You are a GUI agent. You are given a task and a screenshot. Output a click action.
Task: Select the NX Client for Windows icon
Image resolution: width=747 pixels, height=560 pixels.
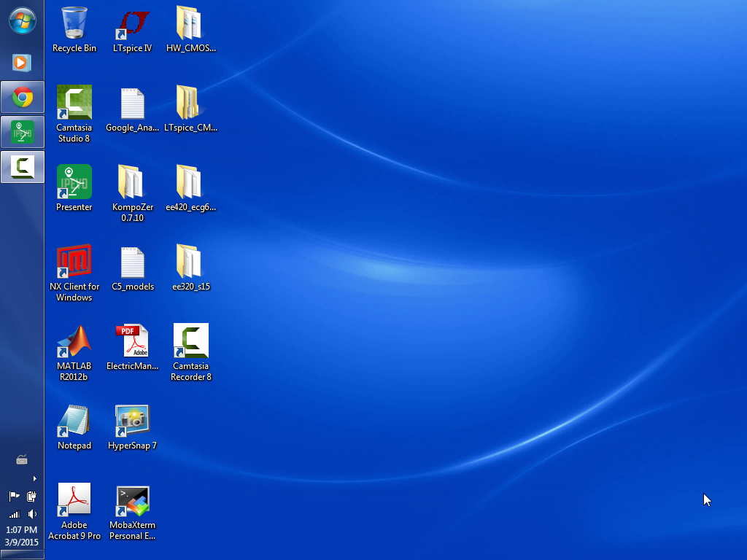tap(74, 262)
